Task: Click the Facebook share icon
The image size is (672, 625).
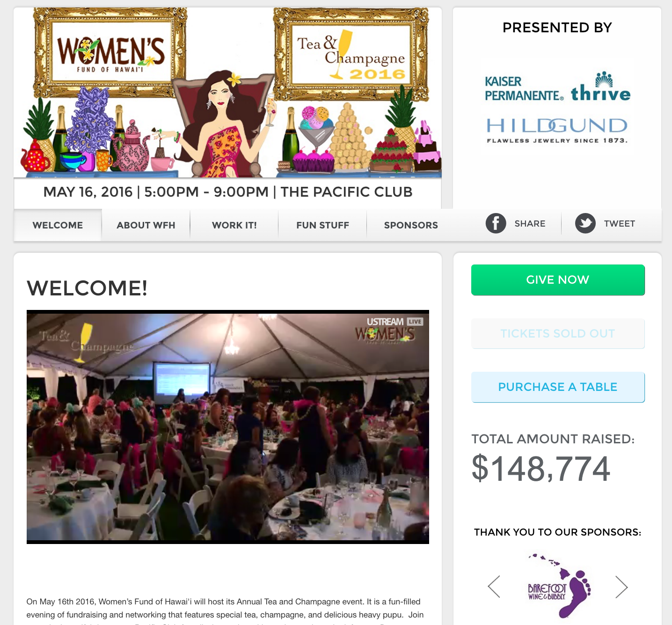Action: pyautogui.click(x=496, y=223)
